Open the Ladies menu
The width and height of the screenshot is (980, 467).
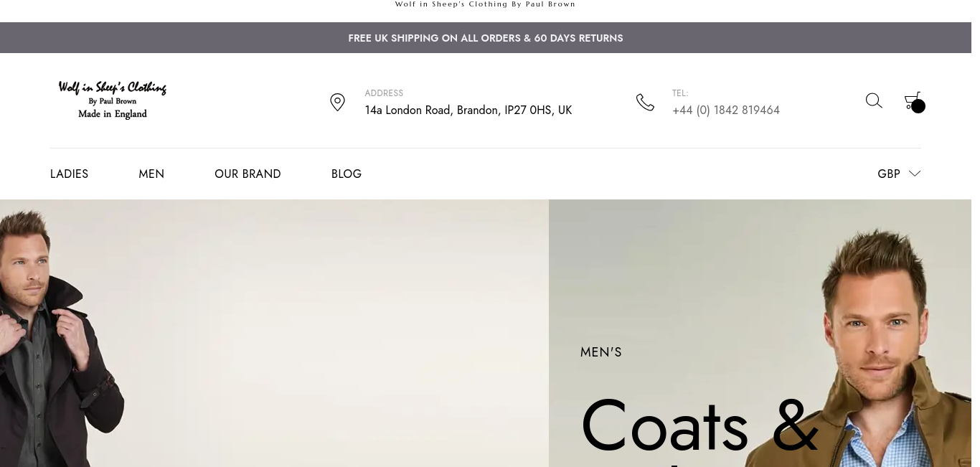(x=69, y=174)
